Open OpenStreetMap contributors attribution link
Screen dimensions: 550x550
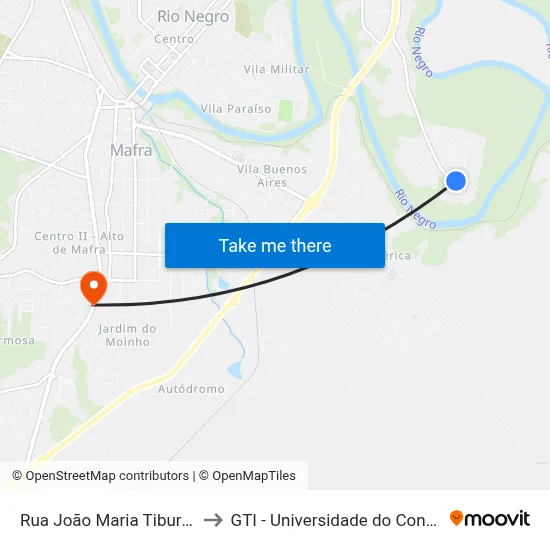101,476
